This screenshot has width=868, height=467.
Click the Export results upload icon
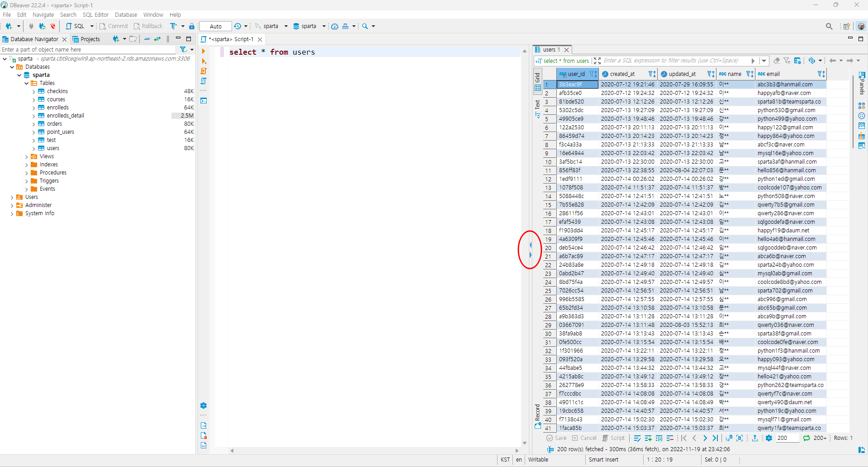coord(755,438)
